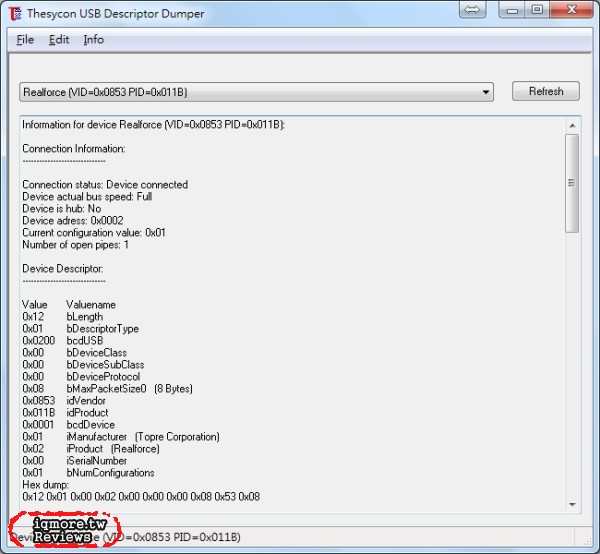Click 'Information for device Realforce' header line
The image size is (600, 554).
153,125
